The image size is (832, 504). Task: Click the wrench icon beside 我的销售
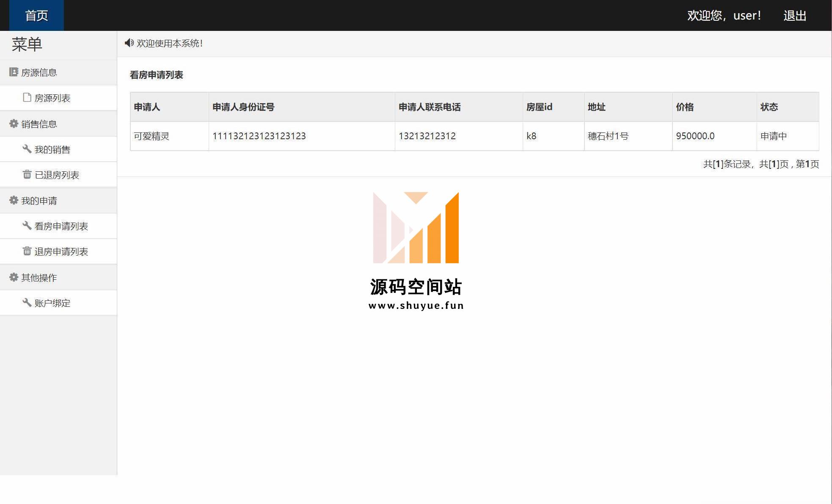pos(27,149)
